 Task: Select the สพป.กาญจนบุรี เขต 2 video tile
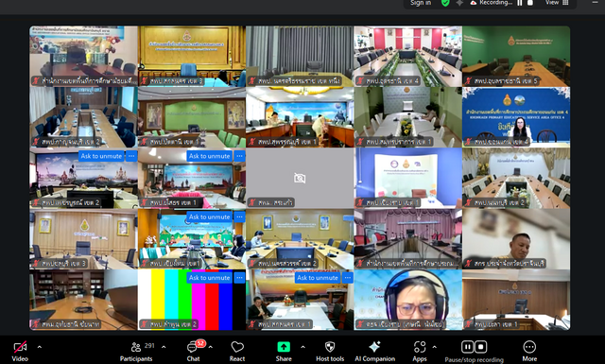pyautogui.click(x=84, y=117)
